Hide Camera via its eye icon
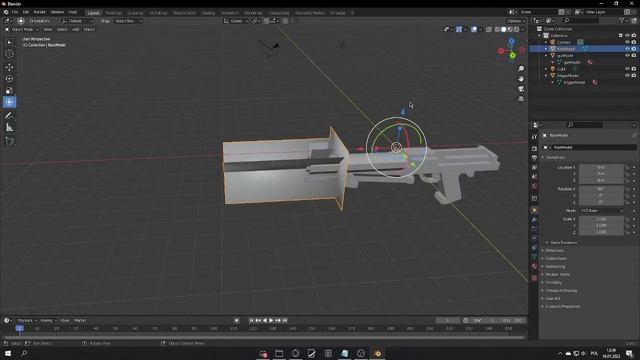640x360 pixels. click(627, 42)
